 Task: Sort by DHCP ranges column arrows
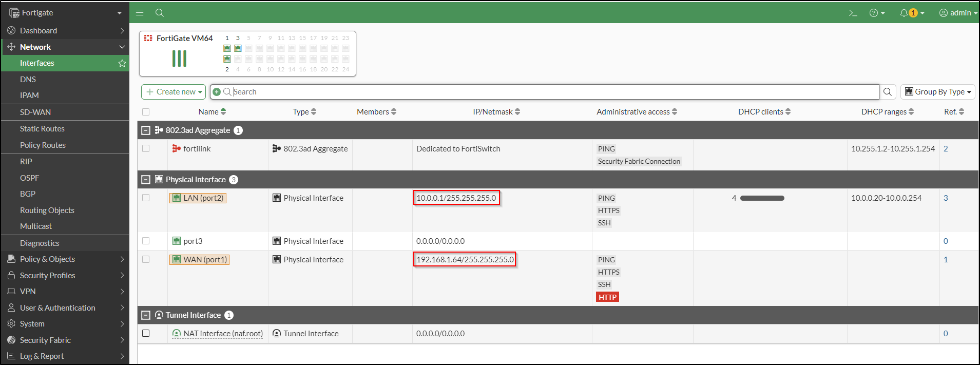click(x=911, y=111)
